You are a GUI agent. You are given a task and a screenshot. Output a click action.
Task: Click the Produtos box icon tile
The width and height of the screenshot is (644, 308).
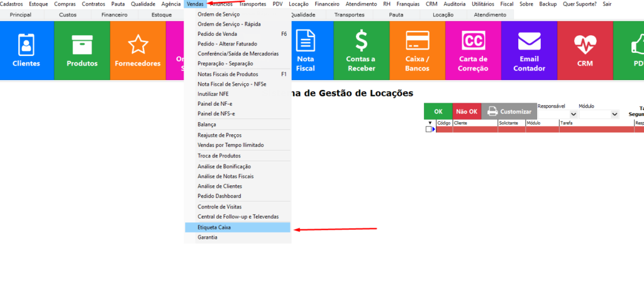click(82, 50)
